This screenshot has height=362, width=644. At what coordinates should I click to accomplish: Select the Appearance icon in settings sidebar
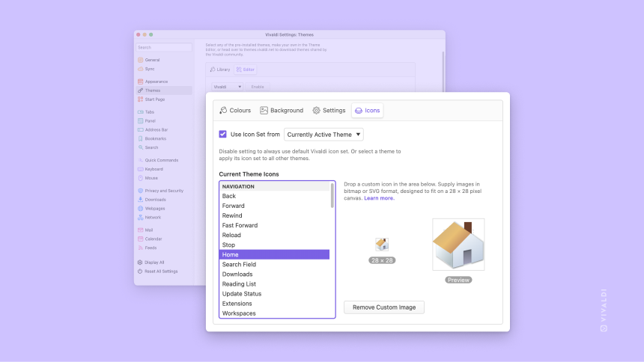(141, 82)
